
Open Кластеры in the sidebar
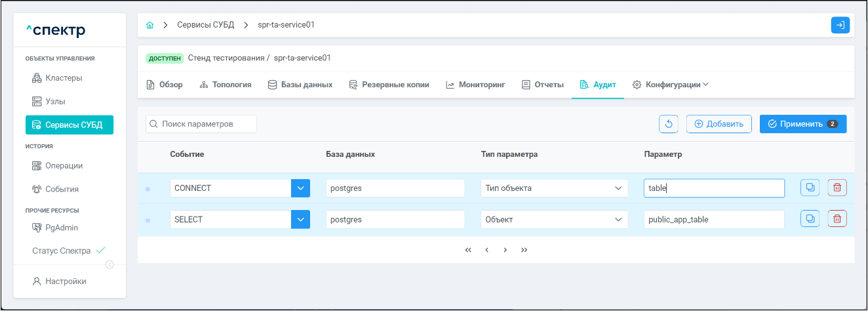click(x=63, y=78)
